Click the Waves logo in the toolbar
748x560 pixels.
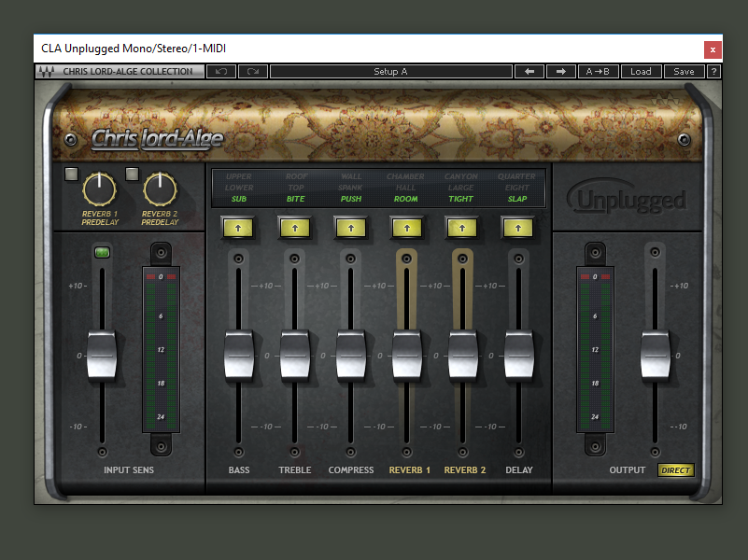click(47, 72)
